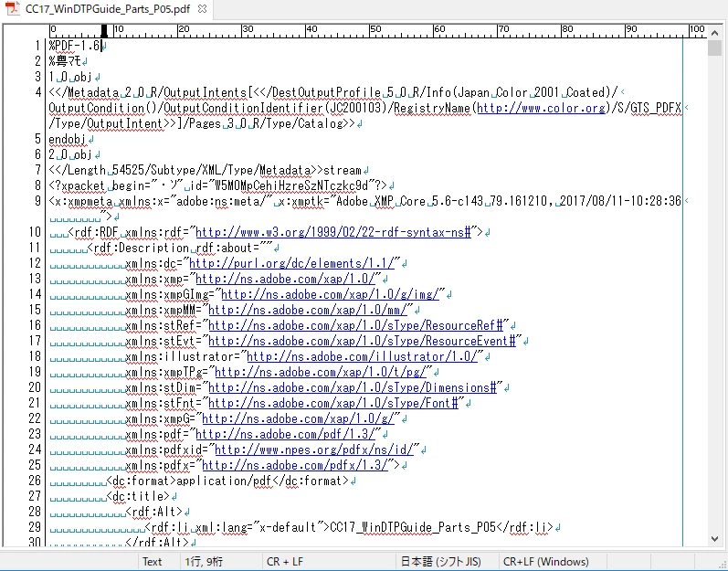Click the vertical scrollbar up arrow
The width and height of the screenshot is (728, 571).
point(714,33)
